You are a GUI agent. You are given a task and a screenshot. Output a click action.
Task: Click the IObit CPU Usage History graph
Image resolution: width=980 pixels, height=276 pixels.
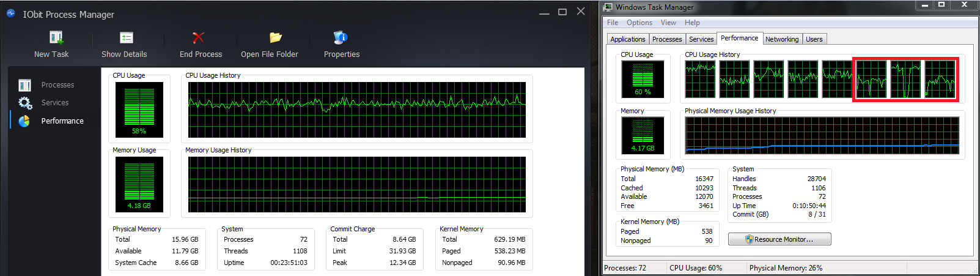click(x=357, y=110)
